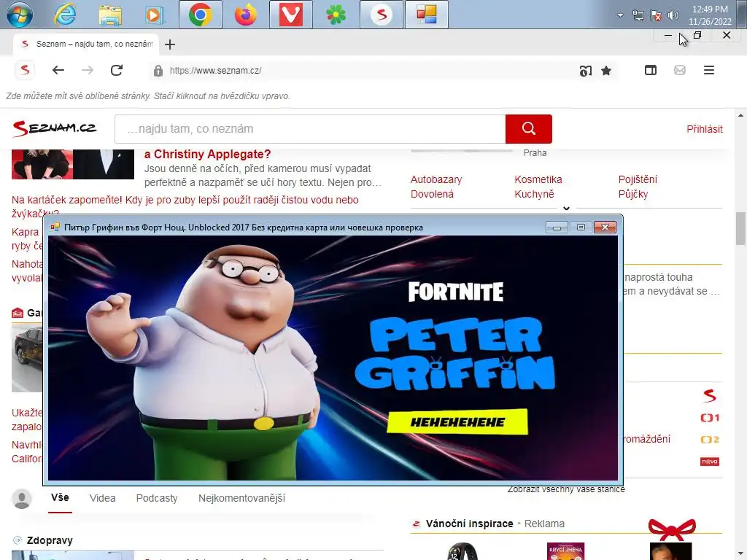View site security padlock info

pos(158,71)
